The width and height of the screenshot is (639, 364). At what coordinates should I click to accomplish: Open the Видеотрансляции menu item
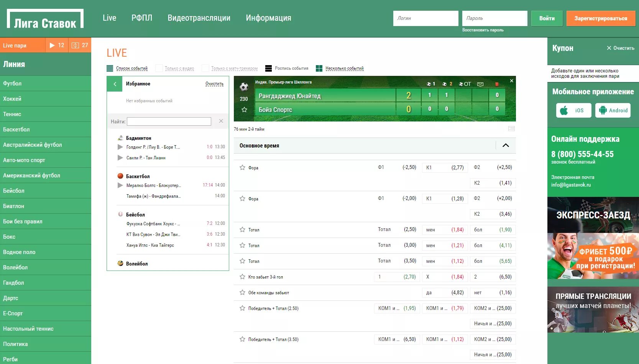(x=199, y=18)
